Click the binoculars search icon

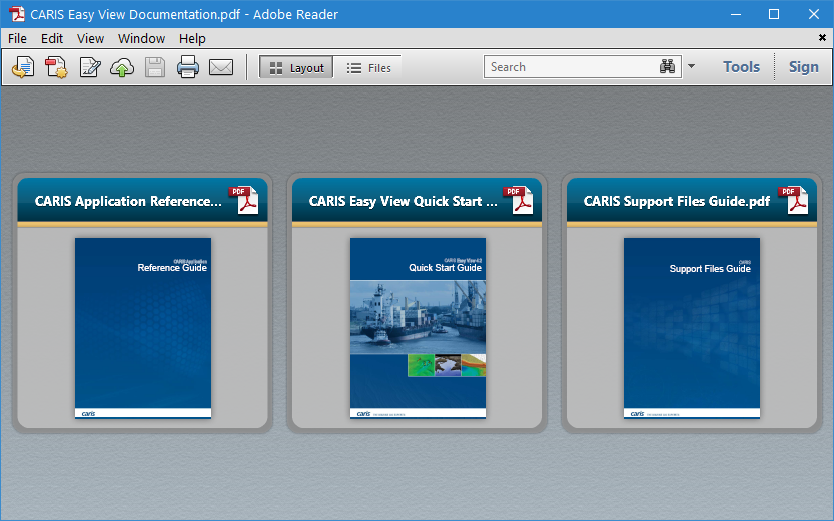[x=668, y=67]
